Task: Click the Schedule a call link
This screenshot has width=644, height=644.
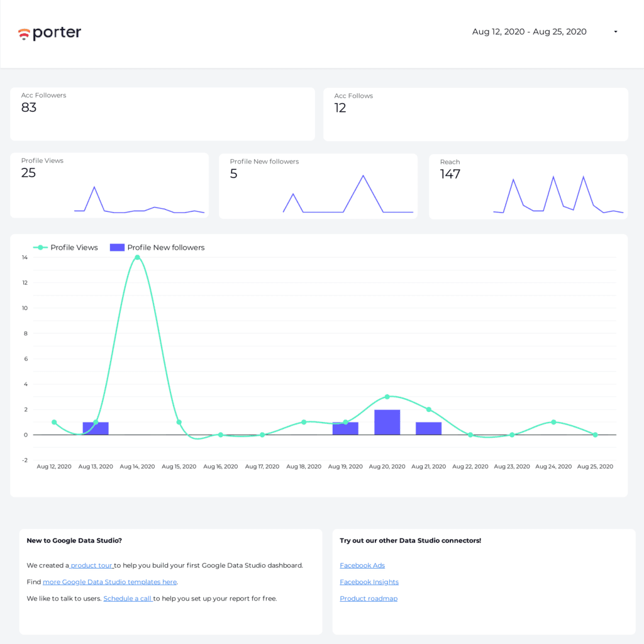Action: [128, 598]
